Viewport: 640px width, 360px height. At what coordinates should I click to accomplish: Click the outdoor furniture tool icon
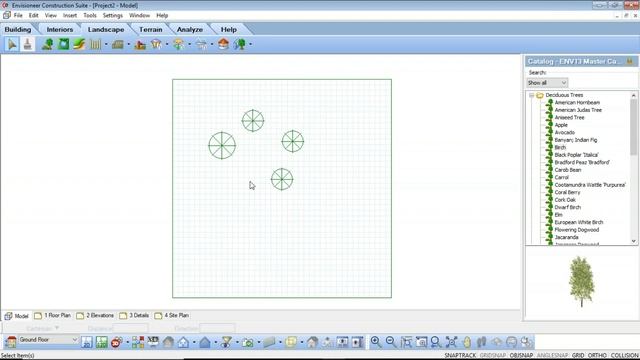[140, 44]
